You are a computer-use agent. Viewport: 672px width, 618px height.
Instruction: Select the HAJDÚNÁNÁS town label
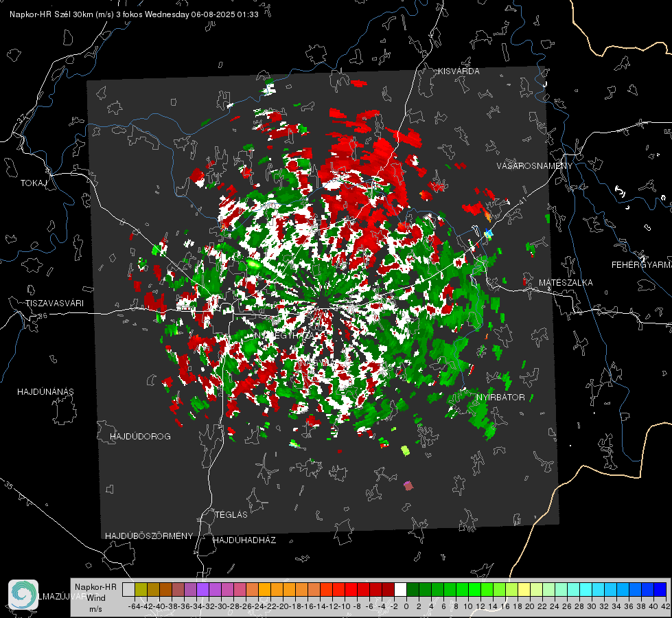click(45, 392)
